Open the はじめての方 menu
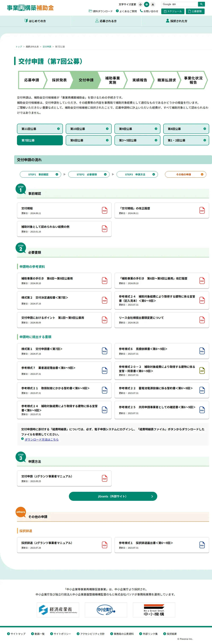 tap(35, 21)
